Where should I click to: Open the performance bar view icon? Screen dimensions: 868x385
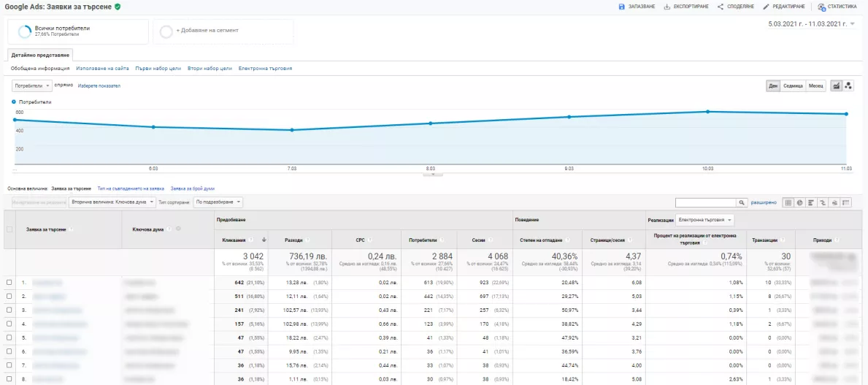[x=811, y=203]
